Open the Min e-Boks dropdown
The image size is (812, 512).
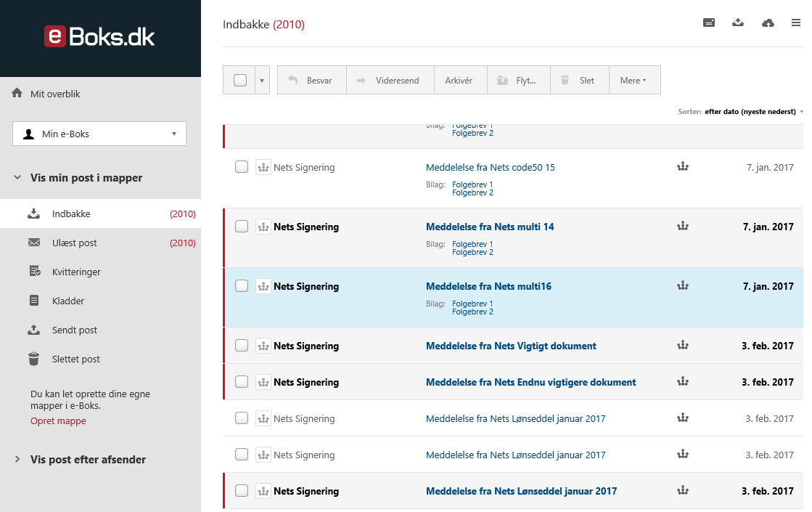coord(99,134)
